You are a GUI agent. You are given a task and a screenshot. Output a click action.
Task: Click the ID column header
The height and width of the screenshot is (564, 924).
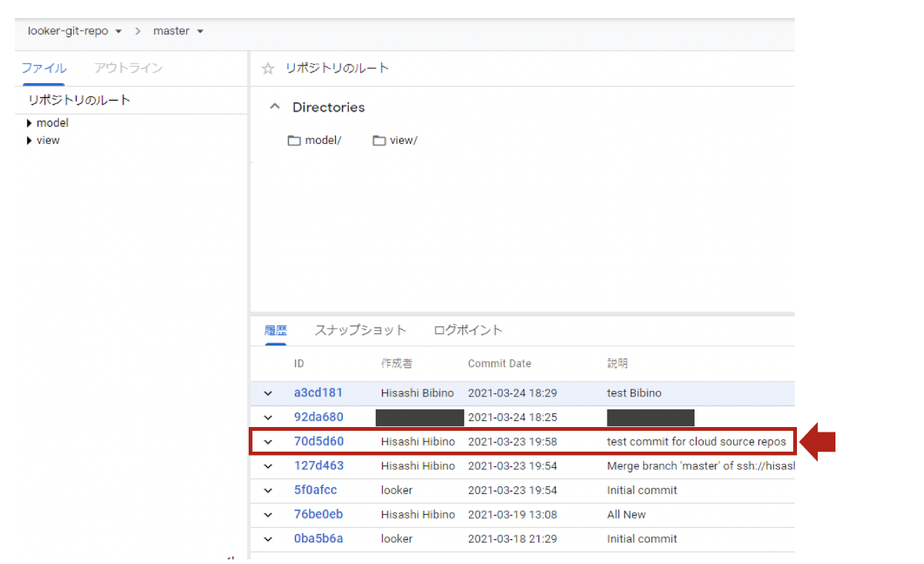299,364
